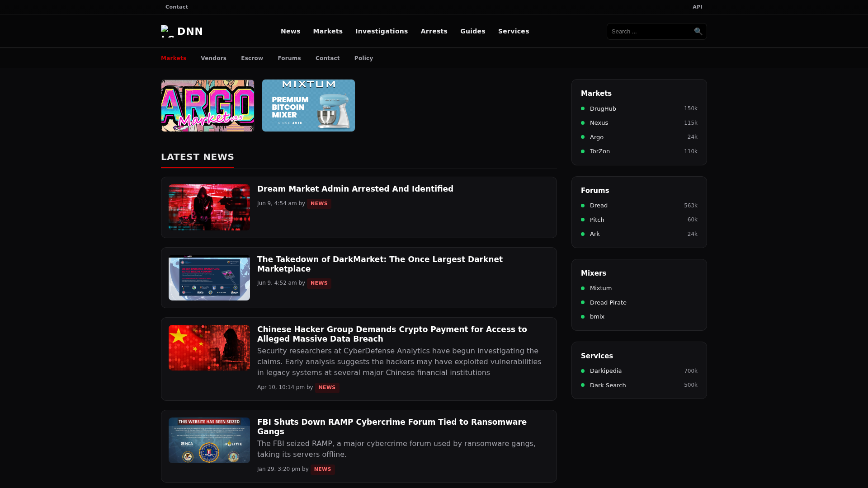Image resolution: width=868 pixels, height=488 pixels.
Task: Open the Mixtum Bitcoin Mixer banner
Action: coord(308,106)
